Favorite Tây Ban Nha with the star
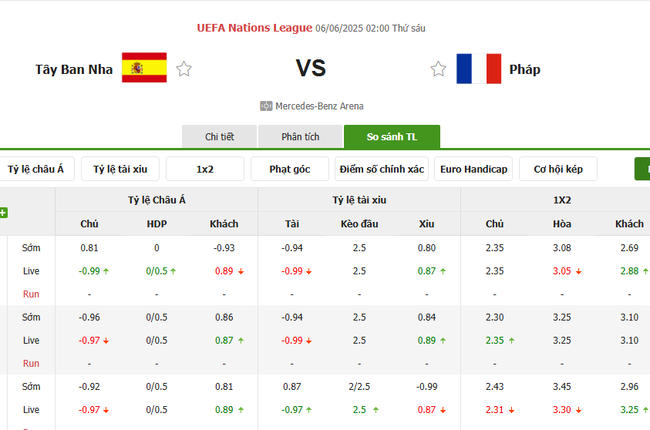 point(184,69)
